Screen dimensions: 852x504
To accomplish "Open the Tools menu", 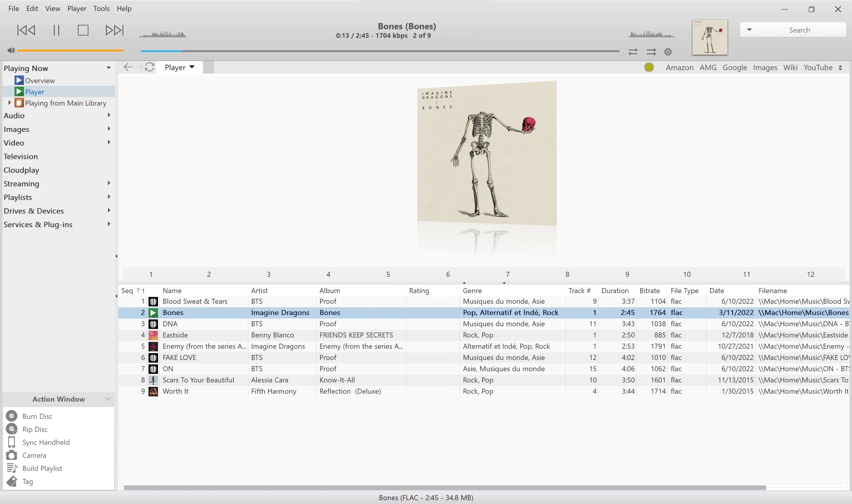I will [x=101, y=9].
